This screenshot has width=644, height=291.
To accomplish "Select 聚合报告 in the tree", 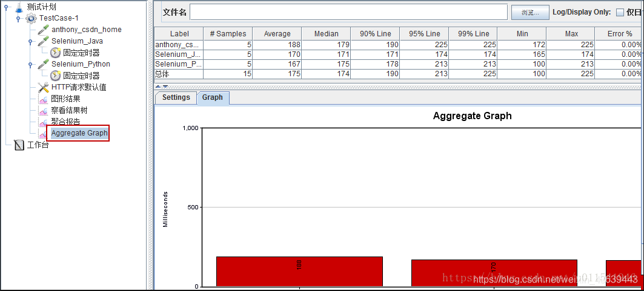I will [65, 122].
